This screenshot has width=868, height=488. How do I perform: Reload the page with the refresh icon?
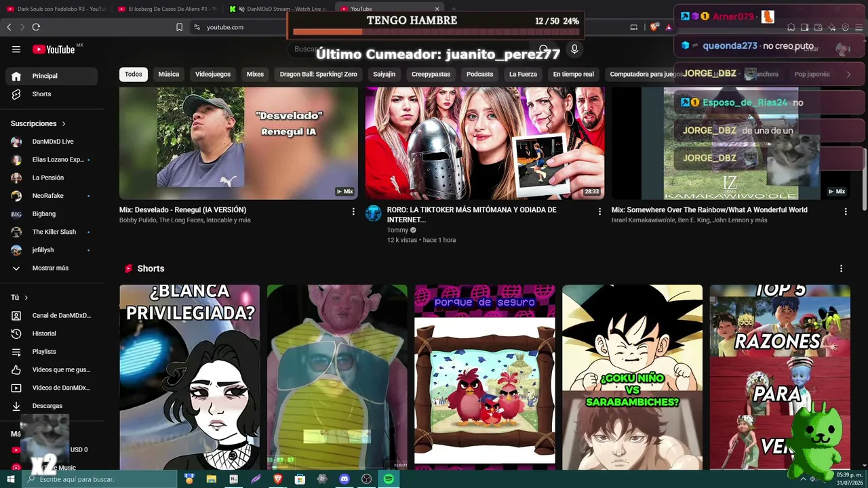point(36,27)
